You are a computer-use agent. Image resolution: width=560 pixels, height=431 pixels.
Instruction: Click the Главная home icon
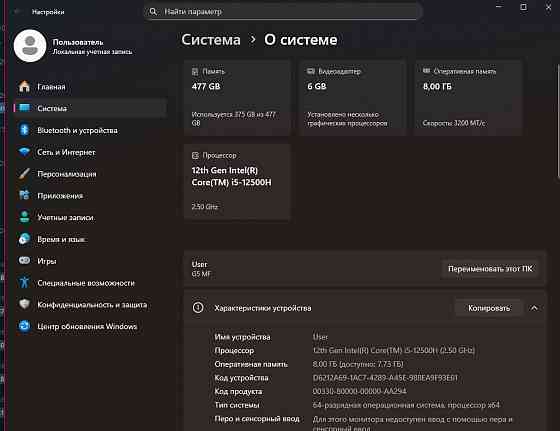coord(24,86)
